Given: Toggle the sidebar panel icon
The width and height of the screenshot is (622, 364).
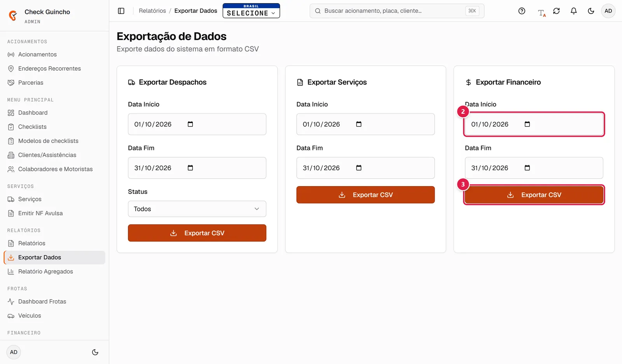Looking at the screenshot, I should pos(121,11).
